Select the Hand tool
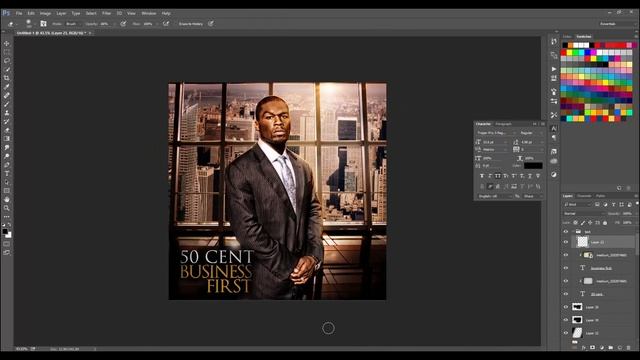 click(7, 200)
